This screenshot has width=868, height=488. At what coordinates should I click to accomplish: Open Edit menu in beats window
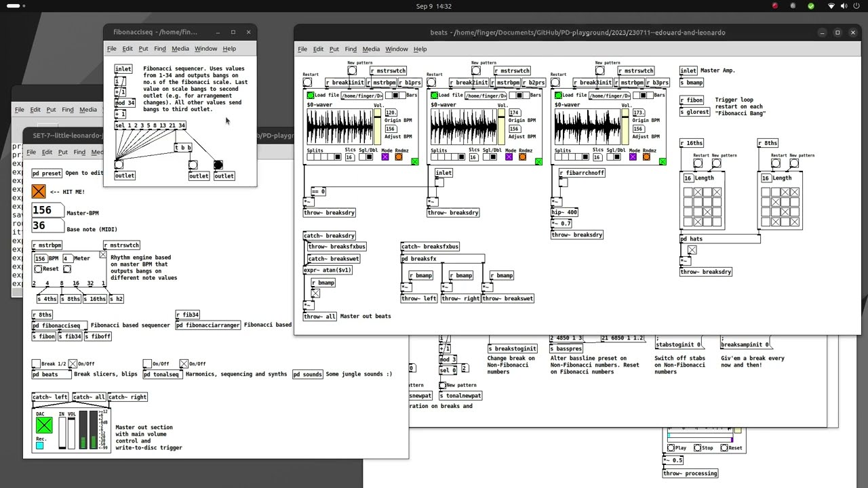tap(318, 49)
